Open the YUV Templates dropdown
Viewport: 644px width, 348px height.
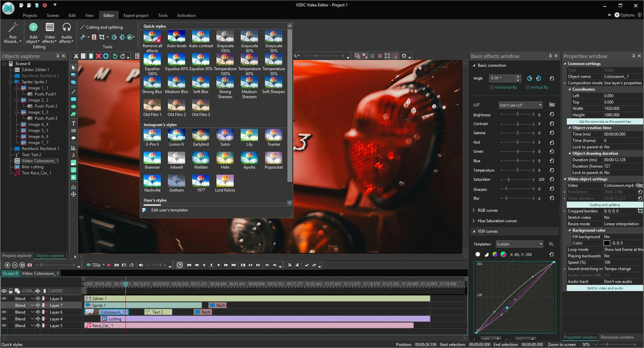pyautogui.click(x=519, y=244)
